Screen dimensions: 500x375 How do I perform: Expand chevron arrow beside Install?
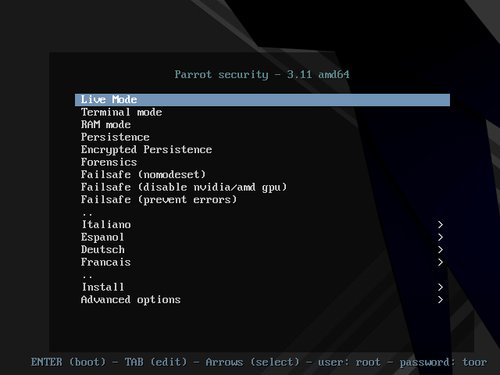click(x=440, y=287)
